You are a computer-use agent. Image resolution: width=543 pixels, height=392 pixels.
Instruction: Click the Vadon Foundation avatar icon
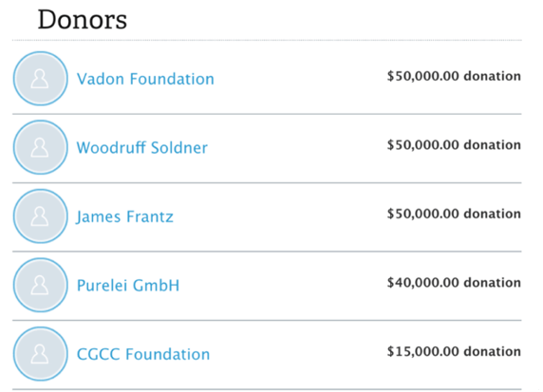(x=41, y=79)
